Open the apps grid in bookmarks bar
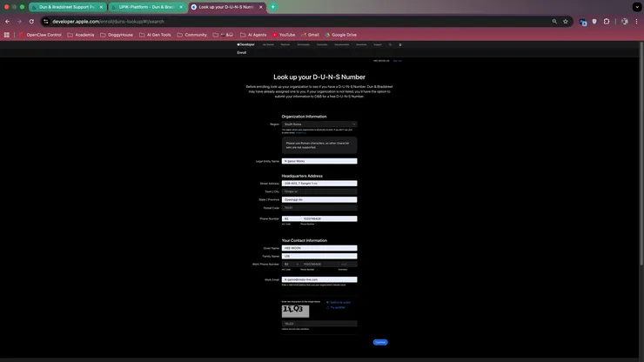 click(7, 35)
